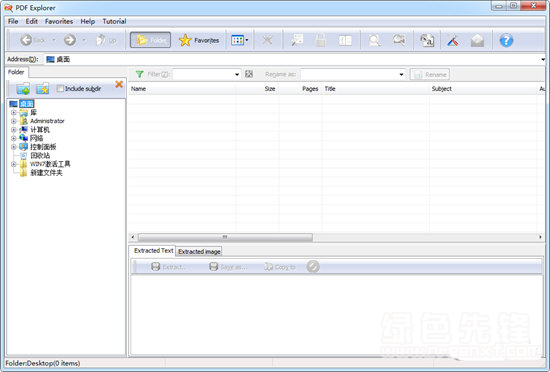Click the add folder green arrow icon
The image size is (550, 372).
tap(23, 89)
